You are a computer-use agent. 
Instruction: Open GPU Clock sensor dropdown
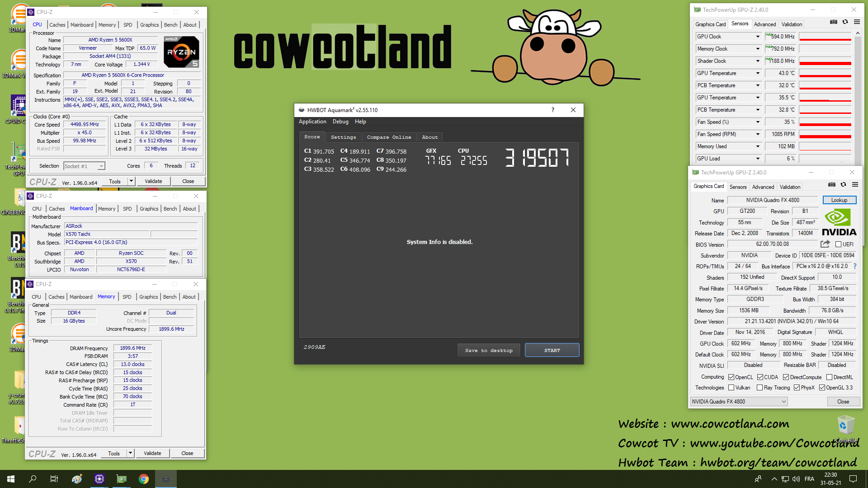point(758,37)
